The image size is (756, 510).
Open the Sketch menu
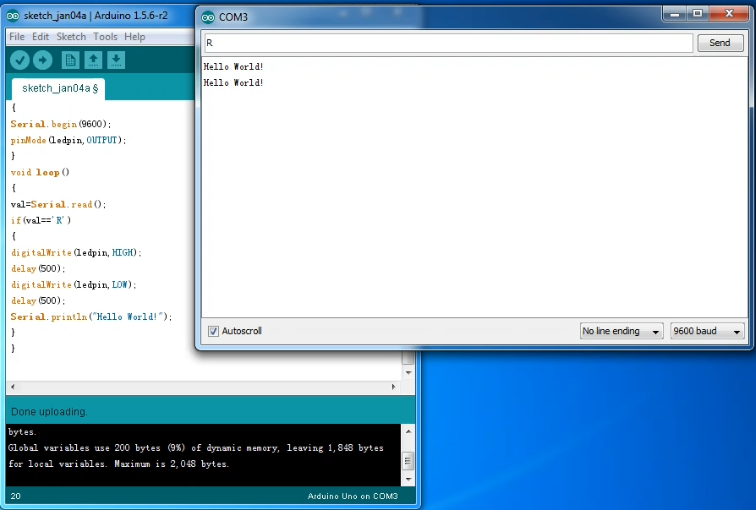point(71,37)
